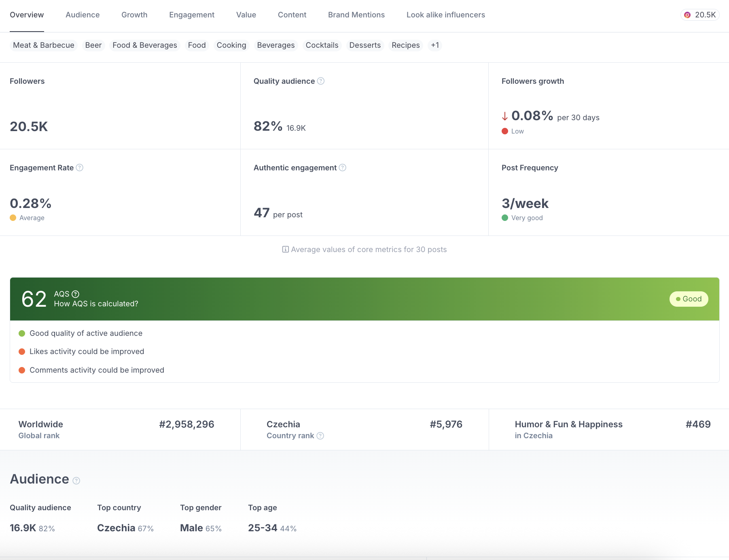Select the Meat & Barbecue category tag

44,45
